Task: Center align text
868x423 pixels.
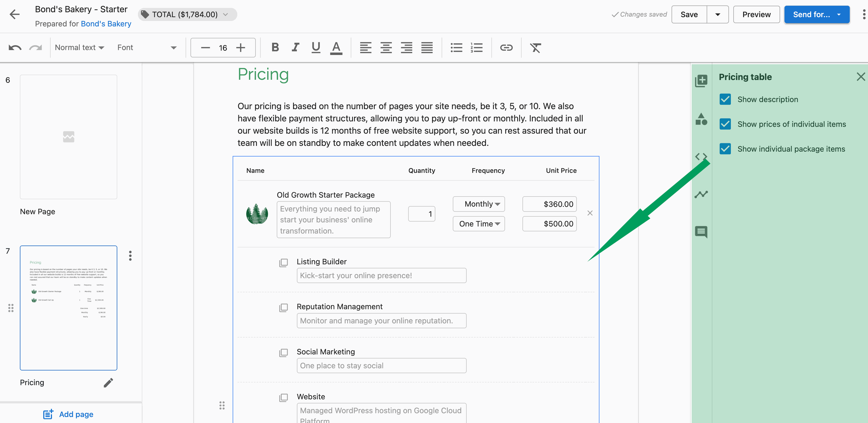Action: 386,48
